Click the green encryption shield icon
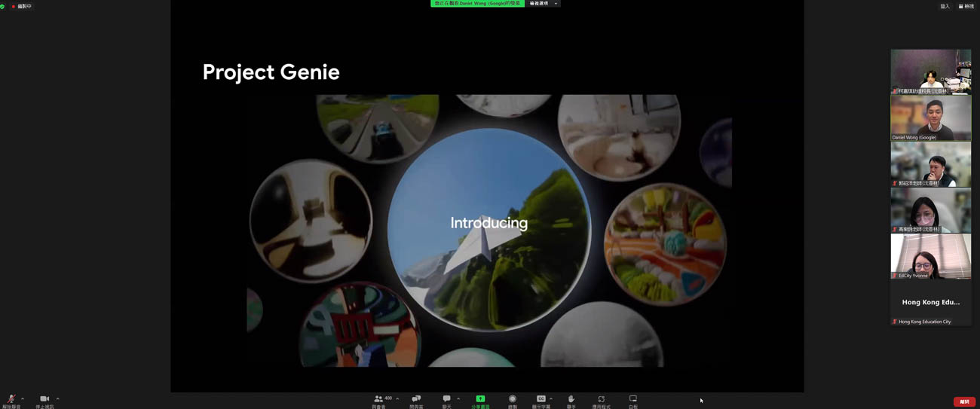Viewport: 980px width, 409px height. [3, 6]
